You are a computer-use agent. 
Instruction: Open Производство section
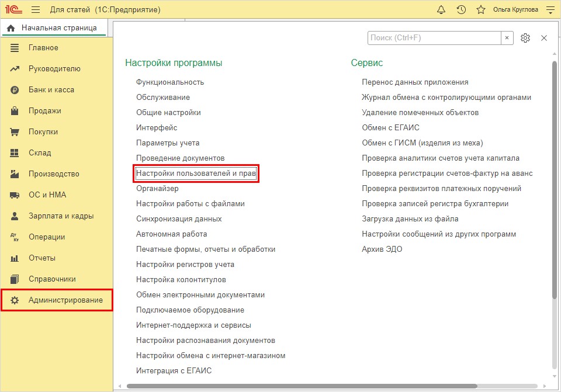[54, 174]
